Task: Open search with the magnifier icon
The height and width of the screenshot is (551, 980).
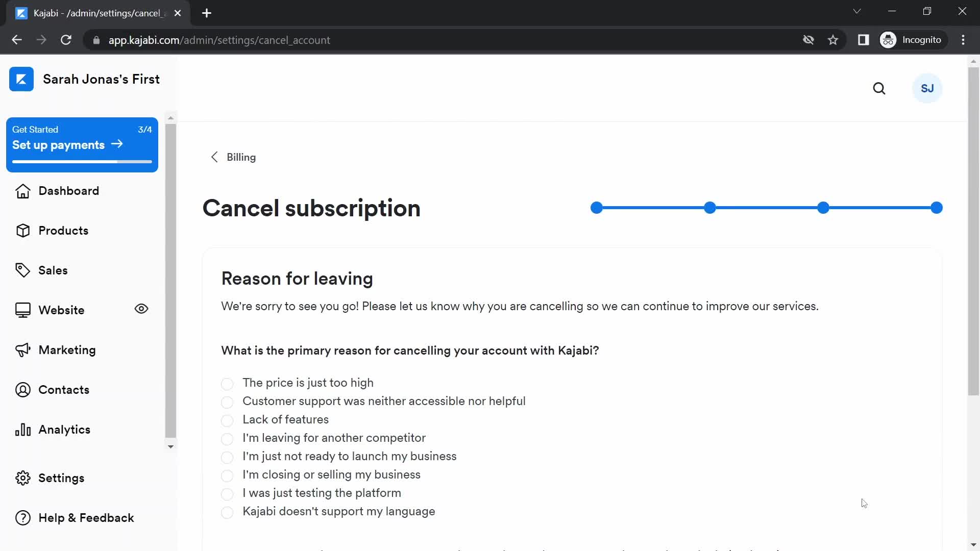Action: 879,89
